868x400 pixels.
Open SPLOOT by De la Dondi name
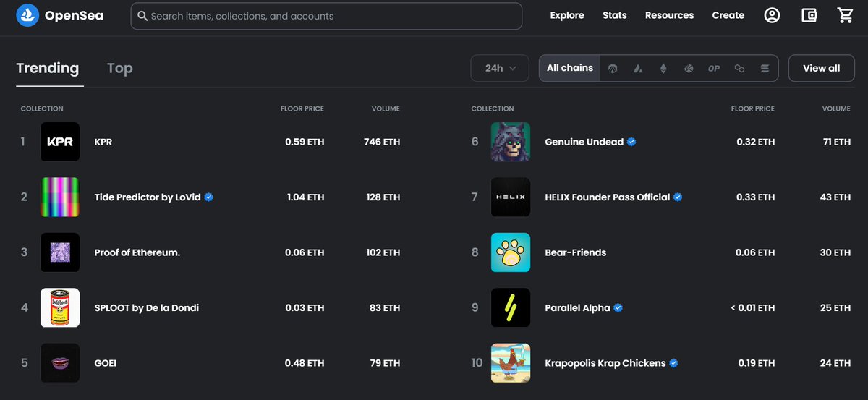coord(147,307)
